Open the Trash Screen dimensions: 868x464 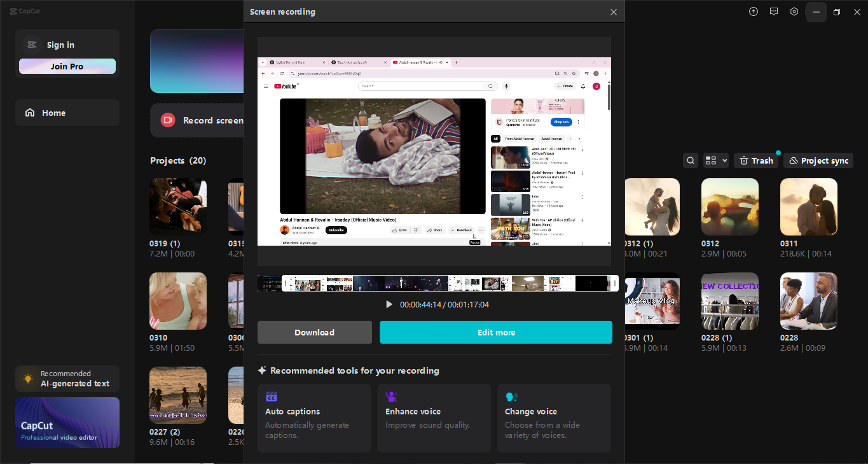[755, 160]
